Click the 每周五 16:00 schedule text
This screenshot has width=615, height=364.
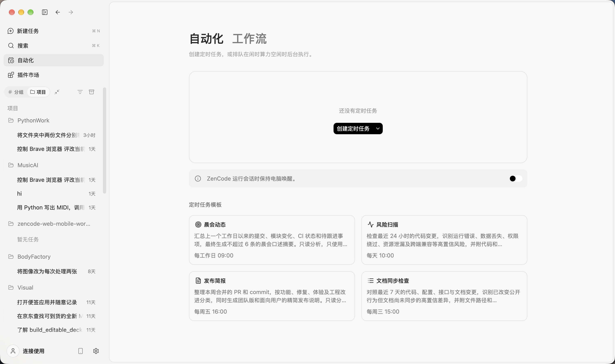210,312
